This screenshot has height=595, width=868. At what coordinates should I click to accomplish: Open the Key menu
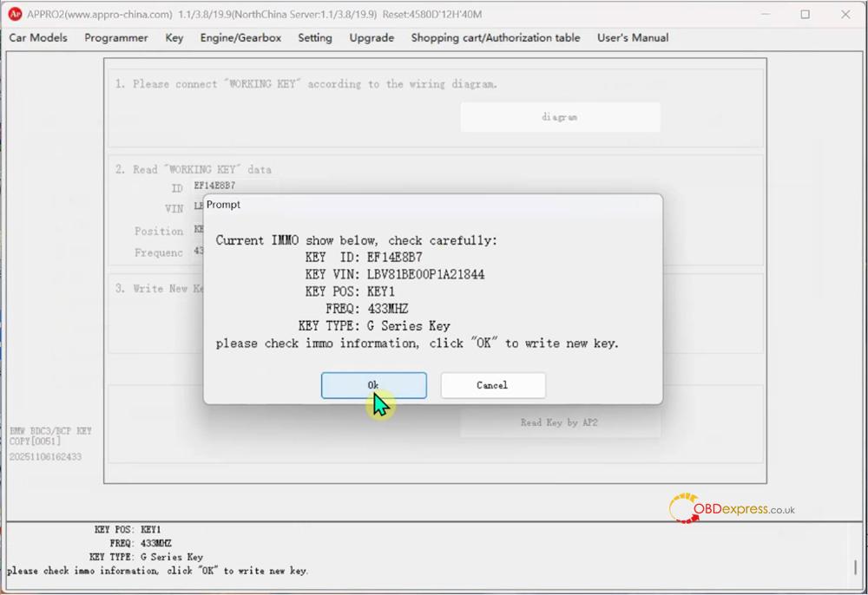(174, 38)
